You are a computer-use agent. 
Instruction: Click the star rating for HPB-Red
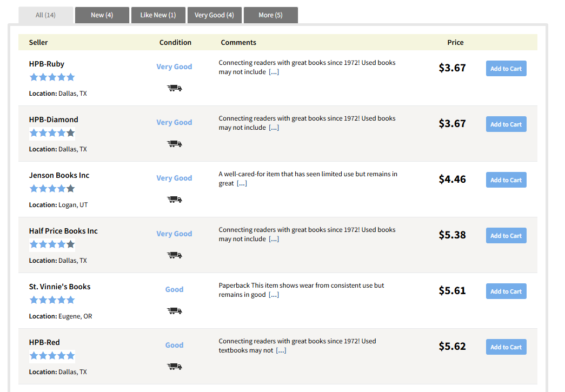point(52,356)
